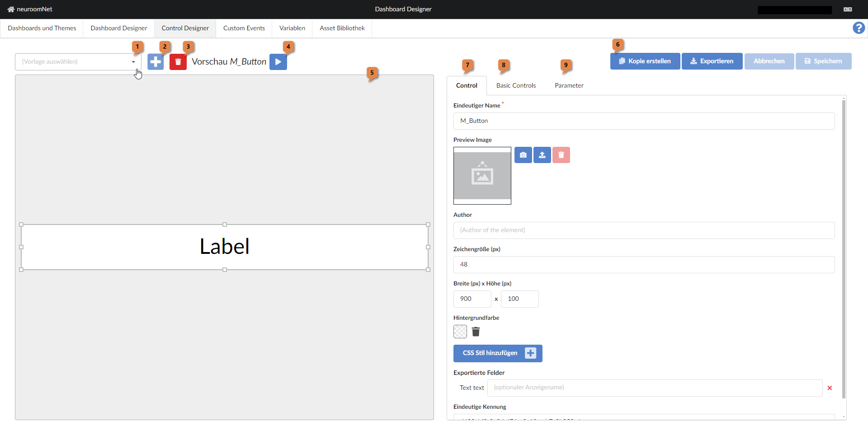The width and height of the screenshot is (868, 435).
Task: Switch interface language with the translate icon
Action: pyautogui.click(x=848, y=9)
